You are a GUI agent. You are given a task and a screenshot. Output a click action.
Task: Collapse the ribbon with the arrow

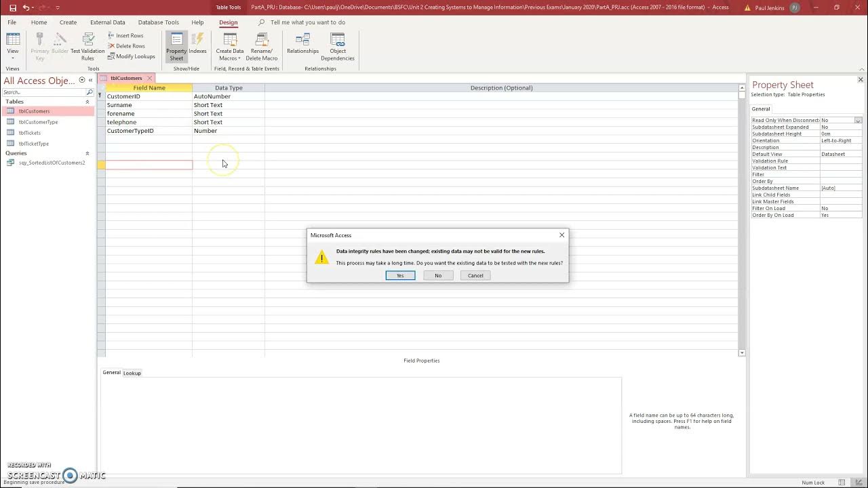point(862,69)
